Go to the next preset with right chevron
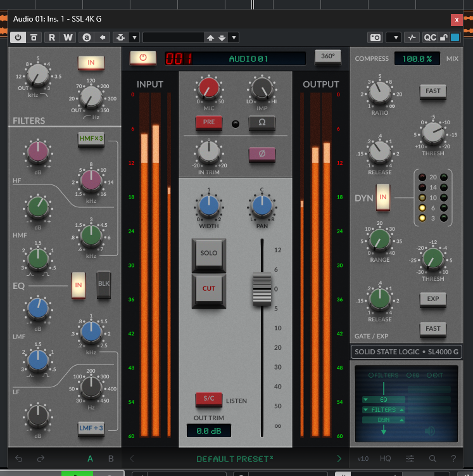The height and width of the screenshot is (476, 473). (339, 459)
